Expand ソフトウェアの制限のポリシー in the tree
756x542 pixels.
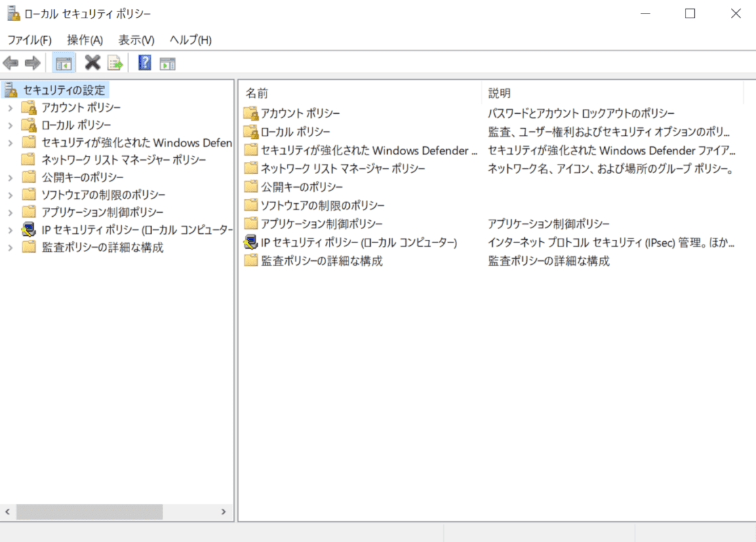pos(10,195)
